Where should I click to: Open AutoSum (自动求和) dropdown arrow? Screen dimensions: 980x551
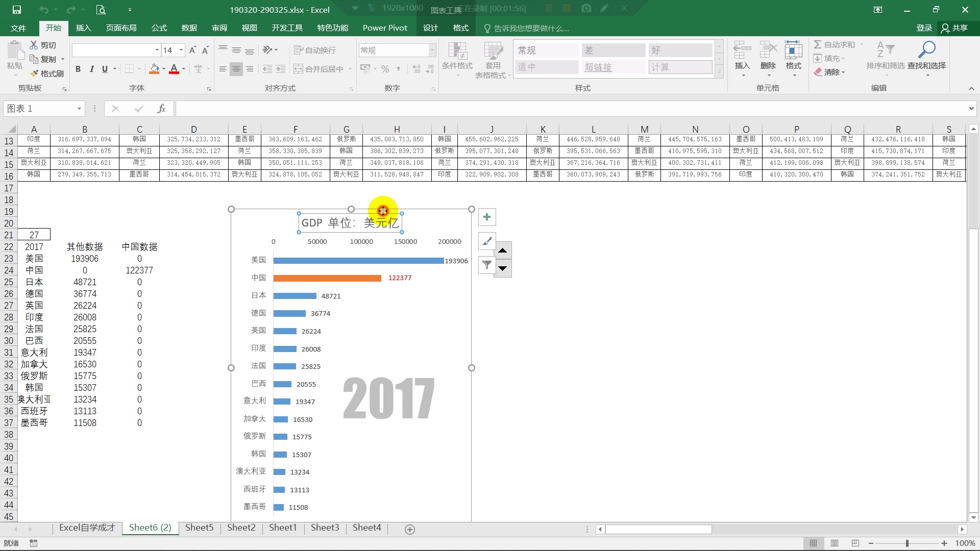click(x=862, y=45)
